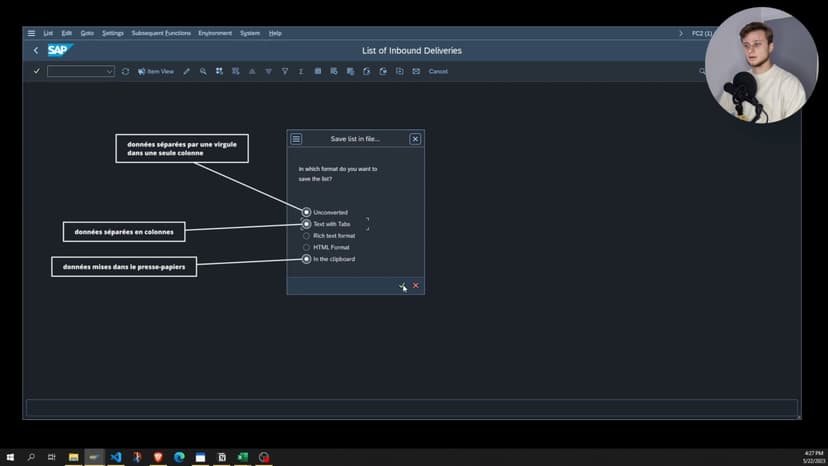Open the Subsequent Functions menu
This screenshot has height=466, width=828.
pyautogui.click(x=161, y=33)
